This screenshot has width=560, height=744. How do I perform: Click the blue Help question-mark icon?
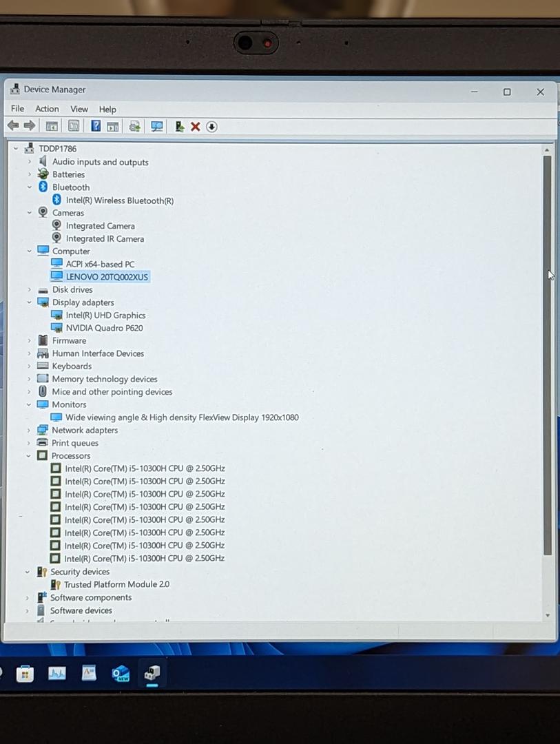point(95,126)
